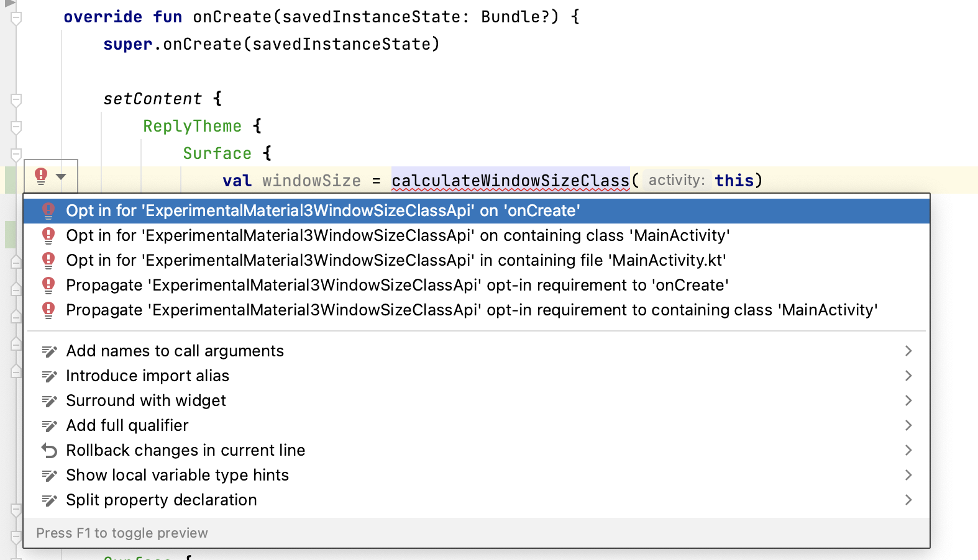Click pencil icon beside Surround with widget
978x560 pixels.
coord(49,401)
